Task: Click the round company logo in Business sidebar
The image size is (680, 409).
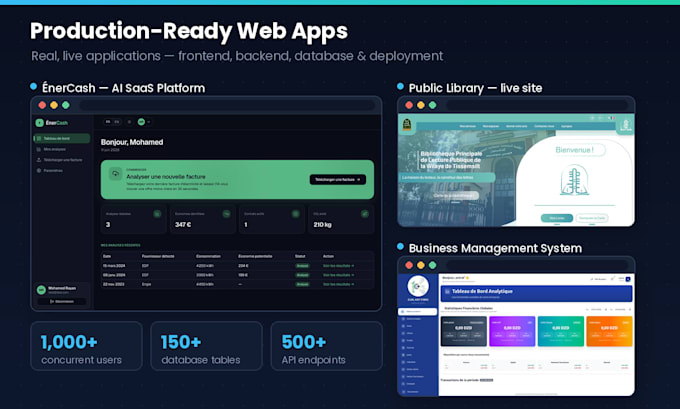Action: click(x=418, y=286)
